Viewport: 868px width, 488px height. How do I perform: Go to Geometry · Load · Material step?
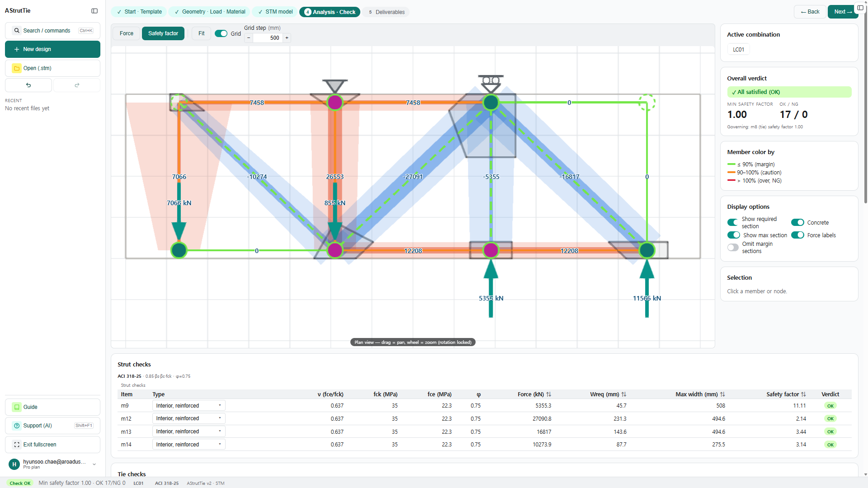[210, 12]
